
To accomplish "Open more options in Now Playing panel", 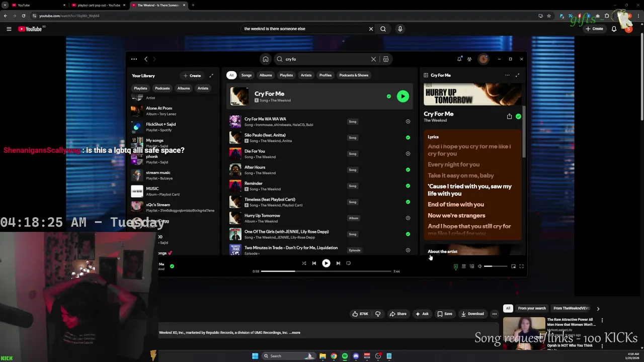I will [x=507, y=75].
